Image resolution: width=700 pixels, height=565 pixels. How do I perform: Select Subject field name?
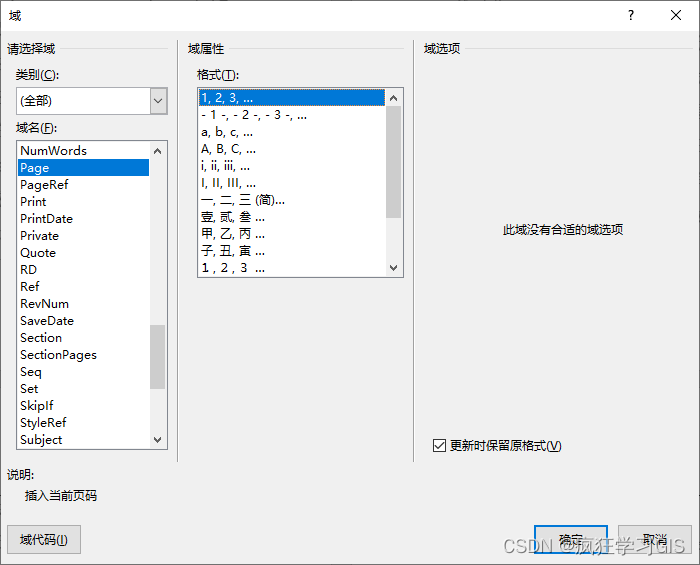tap(83, 440)
